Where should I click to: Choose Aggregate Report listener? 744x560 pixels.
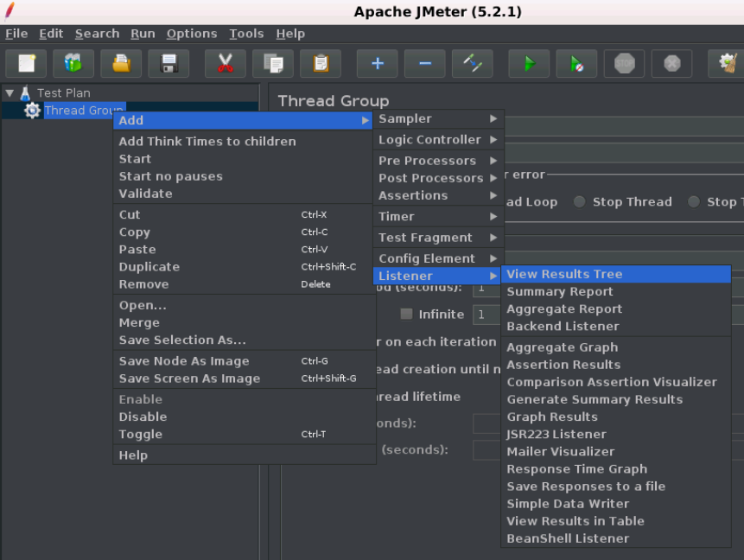click(x=616, y=309)
